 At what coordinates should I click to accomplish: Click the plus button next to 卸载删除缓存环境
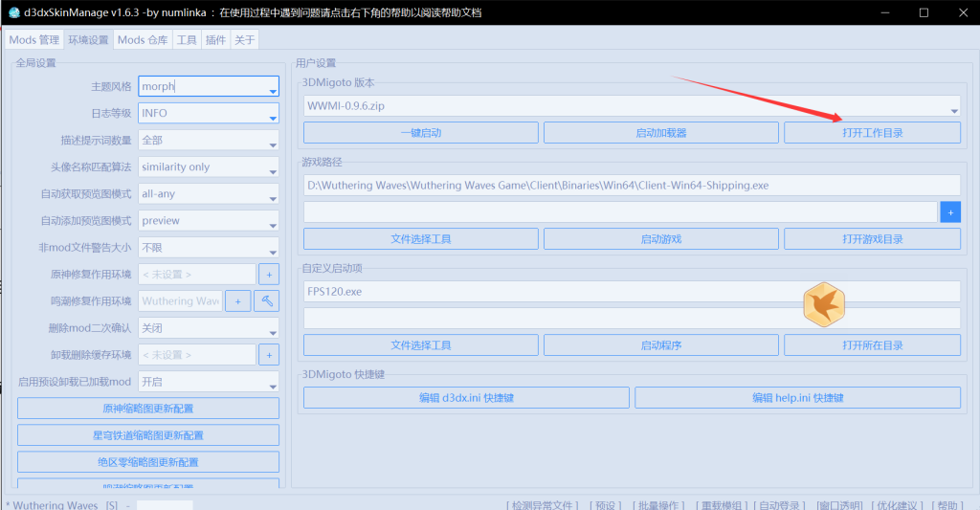pyautogui.click(x=268, y=354)
